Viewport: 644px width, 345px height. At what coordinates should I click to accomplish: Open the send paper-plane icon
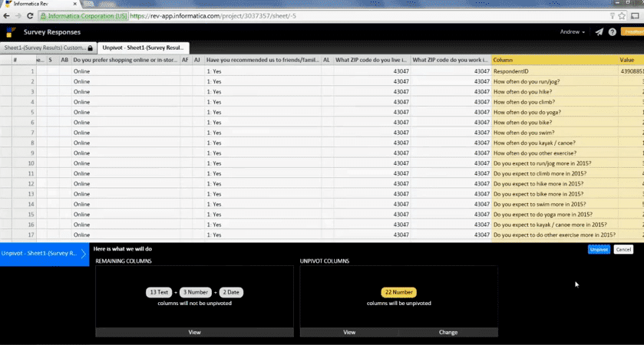[599, 32]
